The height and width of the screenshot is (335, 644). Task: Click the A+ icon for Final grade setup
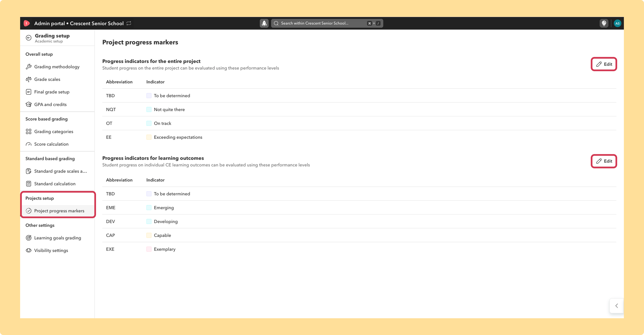coord(29,92)
